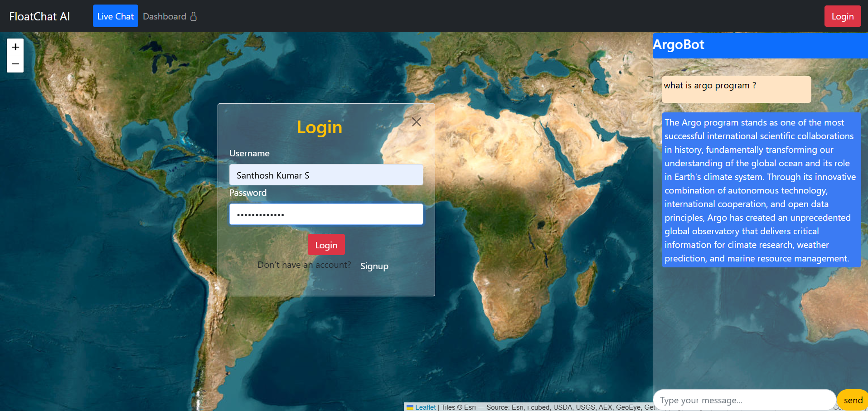Follow the Signup link

[374, 266]
